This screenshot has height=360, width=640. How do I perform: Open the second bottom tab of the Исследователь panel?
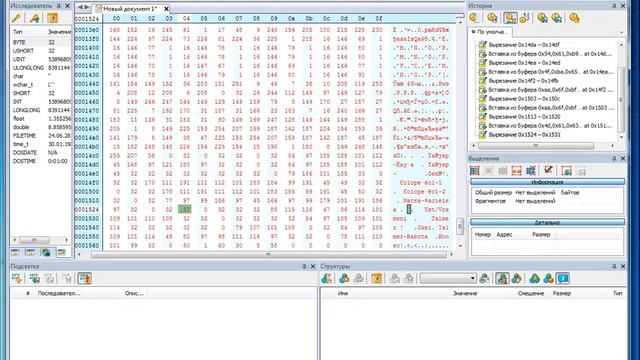point(31,253)
